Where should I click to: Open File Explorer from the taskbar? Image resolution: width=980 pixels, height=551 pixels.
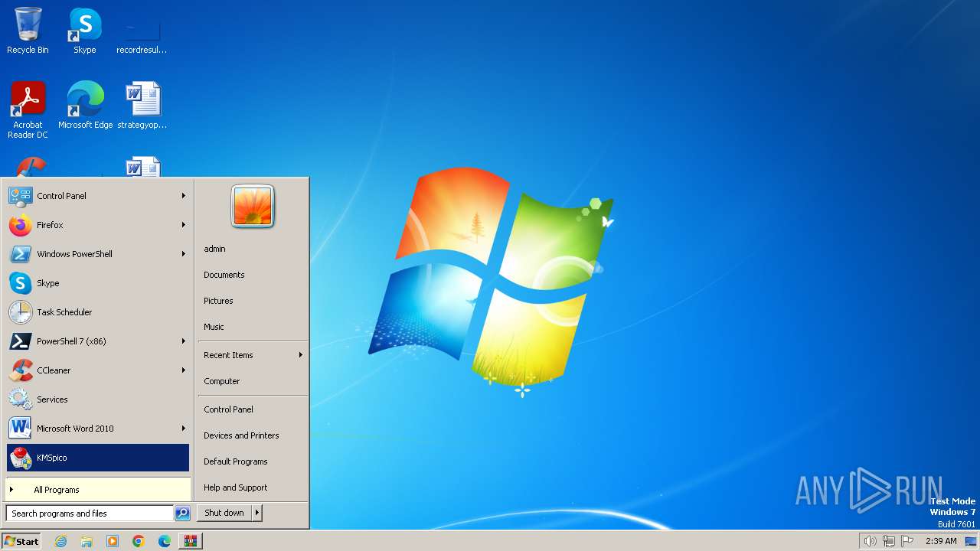click(x=87, y=541)
